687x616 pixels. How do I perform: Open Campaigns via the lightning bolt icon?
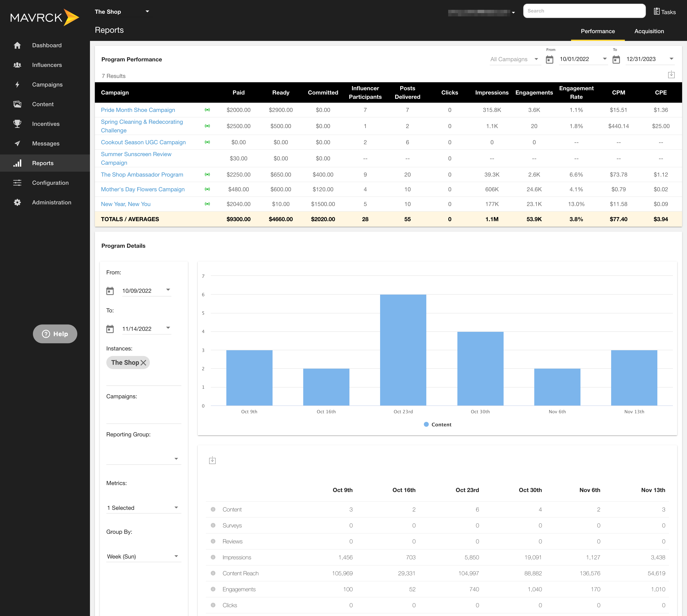pyautogui.click(x=17, y=84)
